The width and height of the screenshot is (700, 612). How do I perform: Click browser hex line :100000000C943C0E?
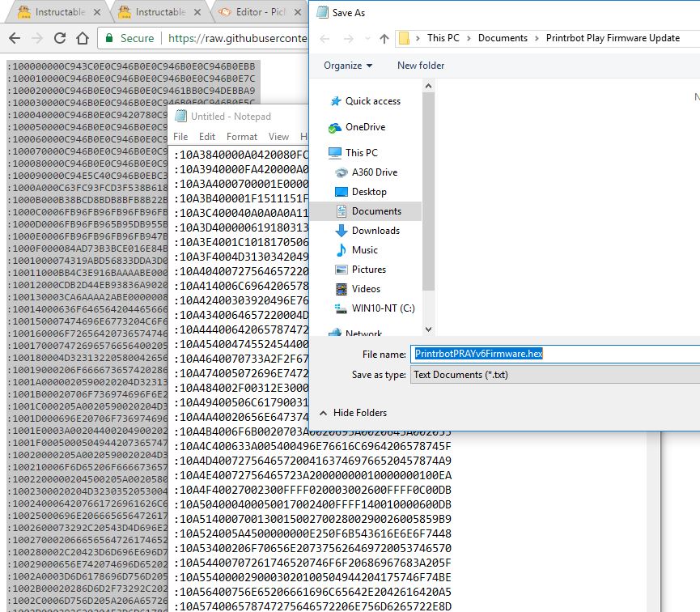131,66
